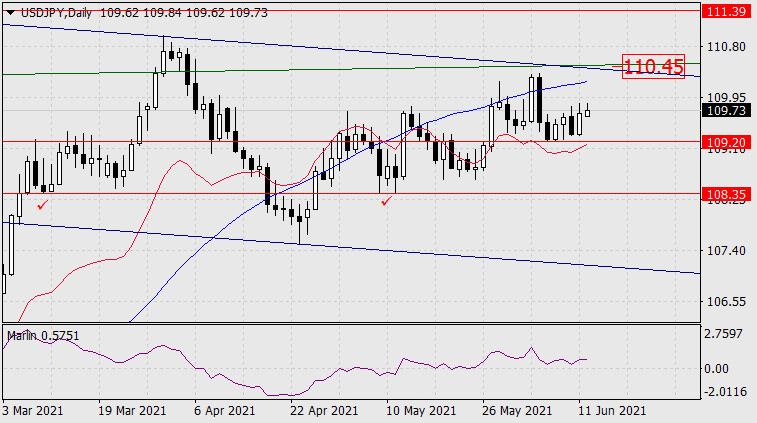
Task: Click the red check mark below May low
Action: pos(386,201)
